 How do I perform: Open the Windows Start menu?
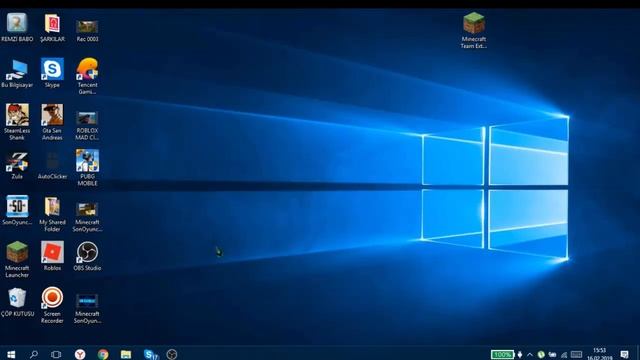(x=11, y=354)
